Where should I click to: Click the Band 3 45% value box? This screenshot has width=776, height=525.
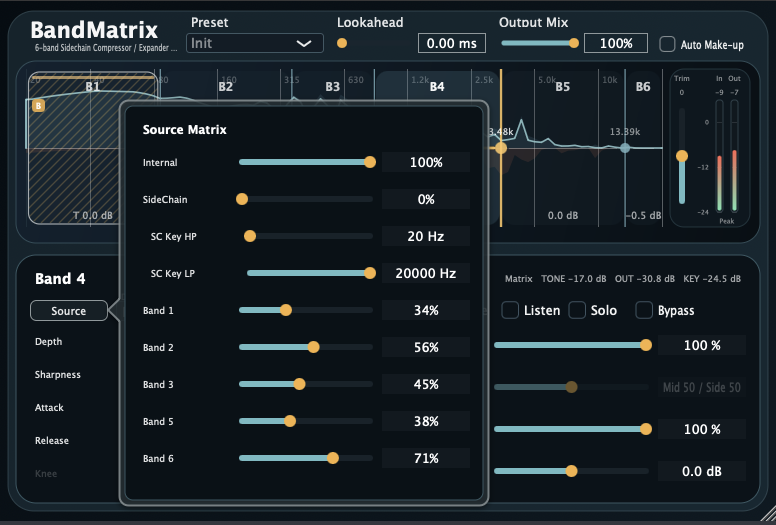coord(426,384)
